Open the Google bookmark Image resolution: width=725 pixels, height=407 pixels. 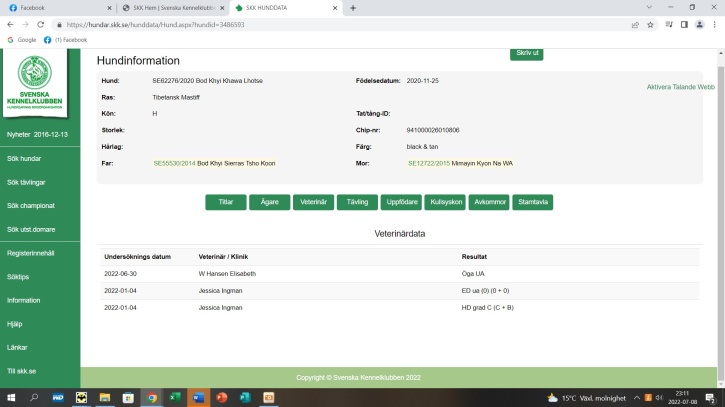(22, 40)
